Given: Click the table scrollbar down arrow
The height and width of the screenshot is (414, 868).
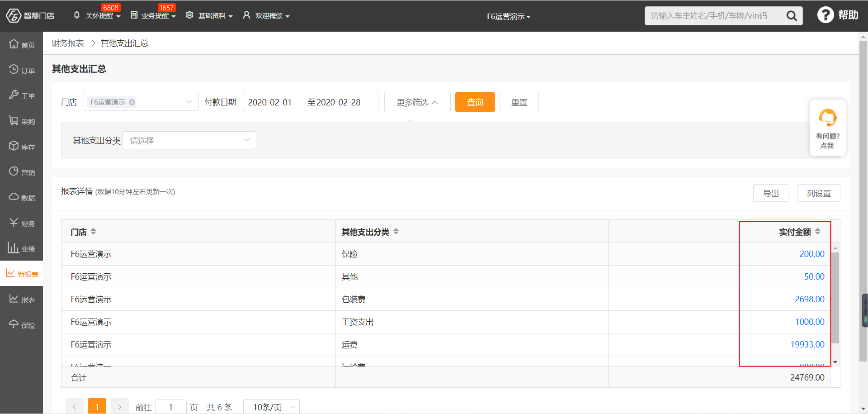Looking at the screenshot, I should [835, 362].
